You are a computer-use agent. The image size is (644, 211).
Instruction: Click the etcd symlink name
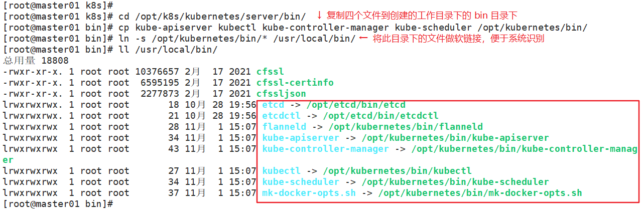point(273,105)
